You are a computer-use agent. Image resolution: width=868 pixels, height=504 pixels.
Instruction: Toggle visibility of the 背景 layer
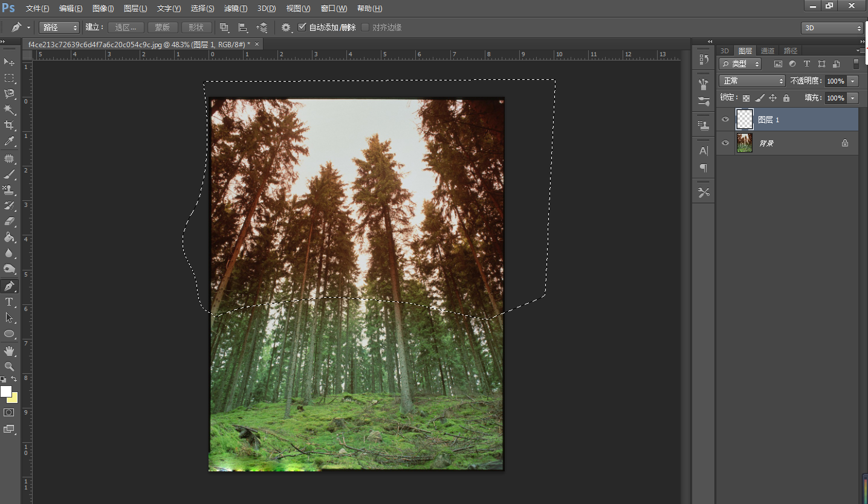[725, 143]
